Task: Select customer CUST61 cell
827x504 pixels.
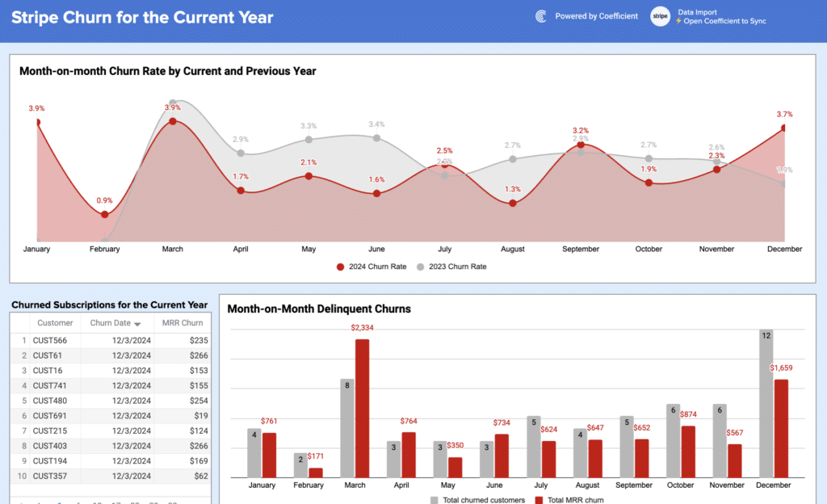Action: pyautogui.click(x=47, y=355)
